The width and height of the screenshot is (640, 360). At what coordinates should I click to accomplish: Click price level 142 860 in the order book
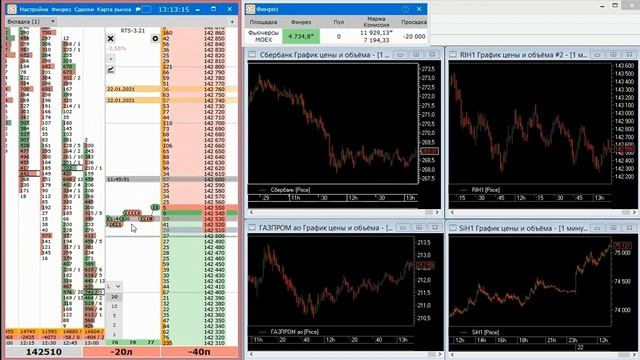(x=214, y=33)
